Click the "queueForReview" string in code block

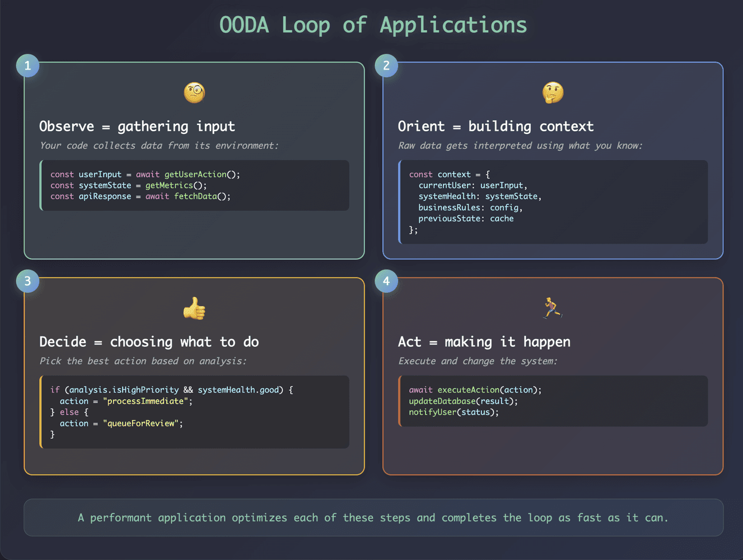(x=142, y=424)
